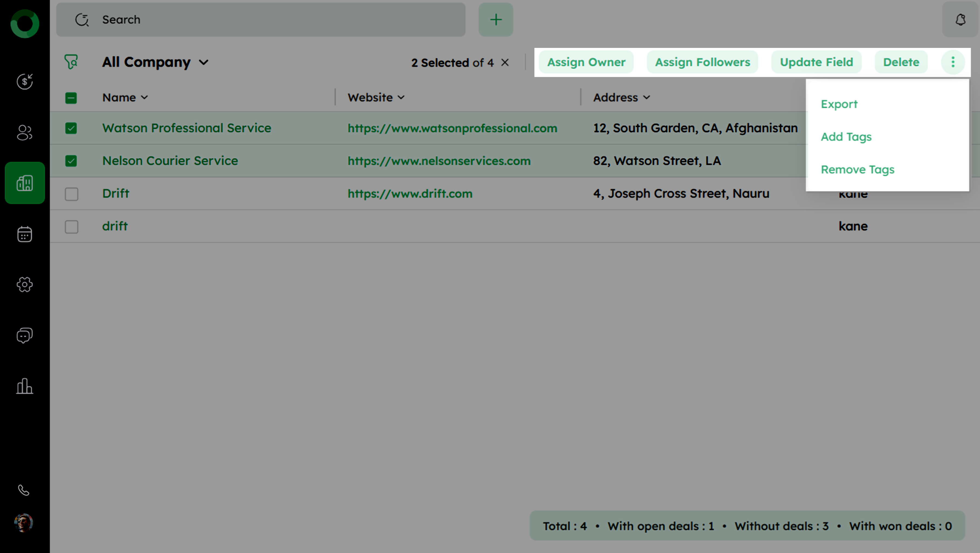This screenshot has height=553, width=980.
Task: Toggle the select-all header checkbox
Action: 71,98
